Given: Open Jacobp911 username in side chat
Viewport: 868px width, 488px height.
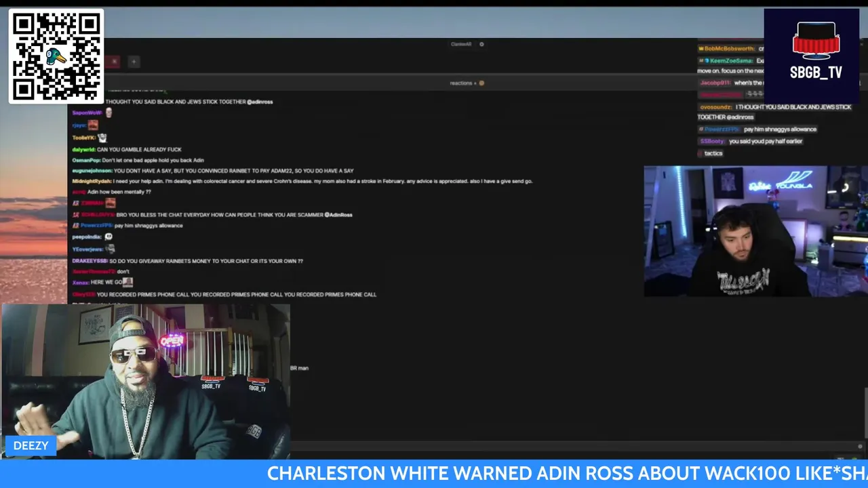Looking at the screenshot, I should pyautogui.click(x=715, y=83).
